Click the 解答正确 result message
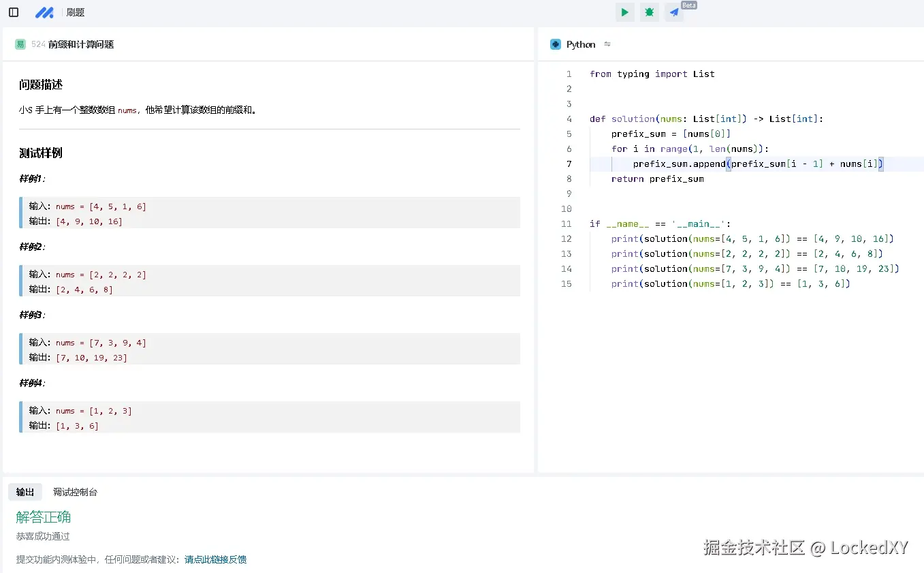 click(44, 517)
